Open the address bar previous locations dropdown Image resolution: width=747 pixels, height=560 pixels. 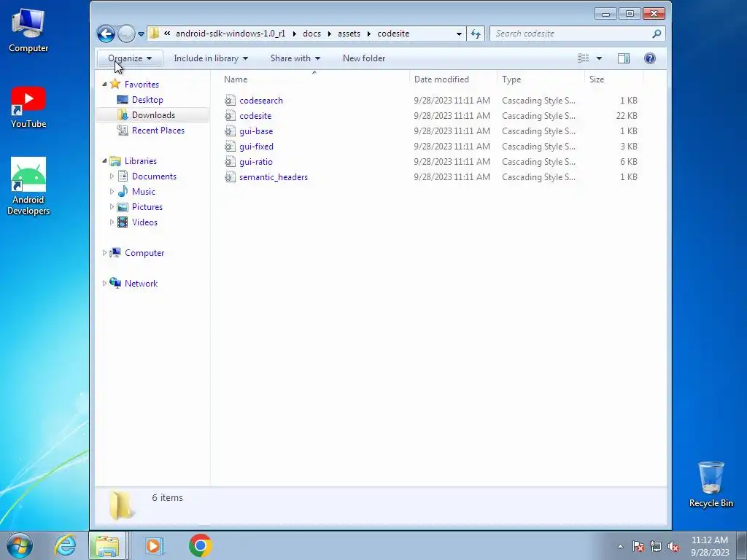click(459, 34)
